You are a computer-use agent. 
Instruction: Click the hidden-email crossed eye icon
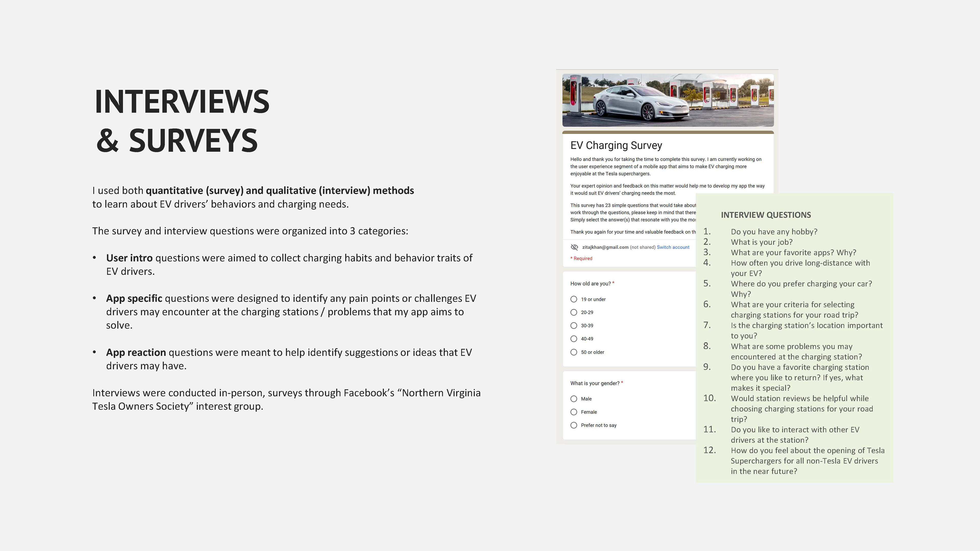pos(574,247)
